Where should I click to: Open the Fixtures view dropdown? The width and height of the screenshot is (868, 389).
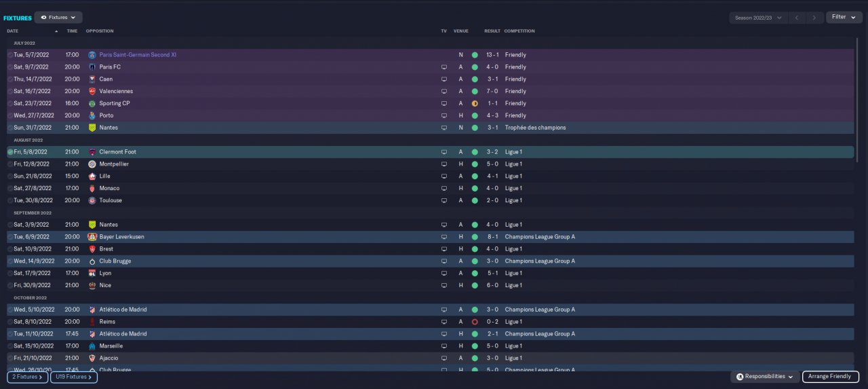coord(58,18)
